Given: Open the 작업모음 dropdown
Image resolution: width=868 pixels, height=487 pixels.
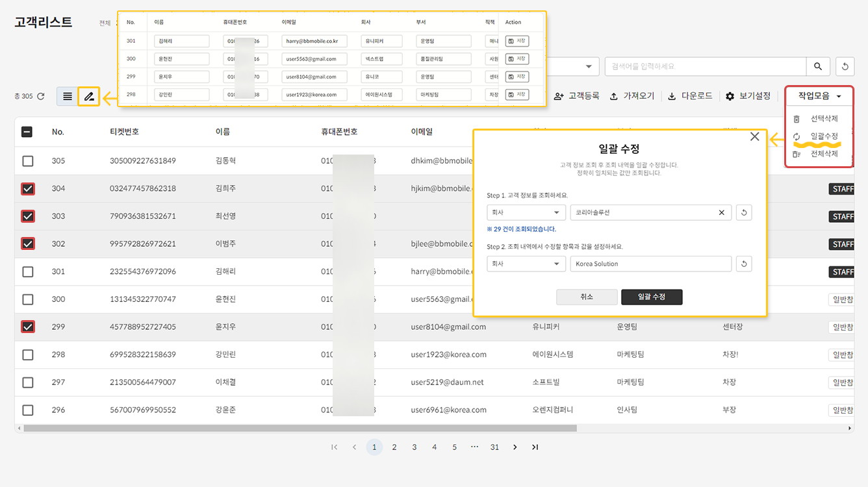Looking at the screenshot, I should [819, 96].
